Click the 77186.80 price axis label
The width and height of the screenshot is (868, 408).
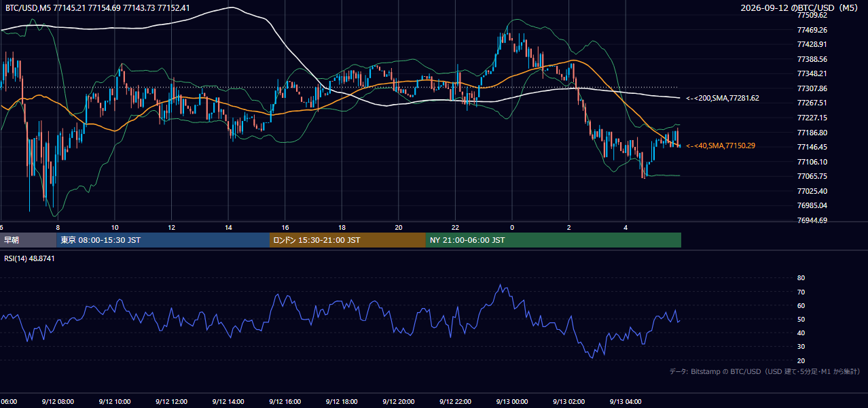[812, 133]
